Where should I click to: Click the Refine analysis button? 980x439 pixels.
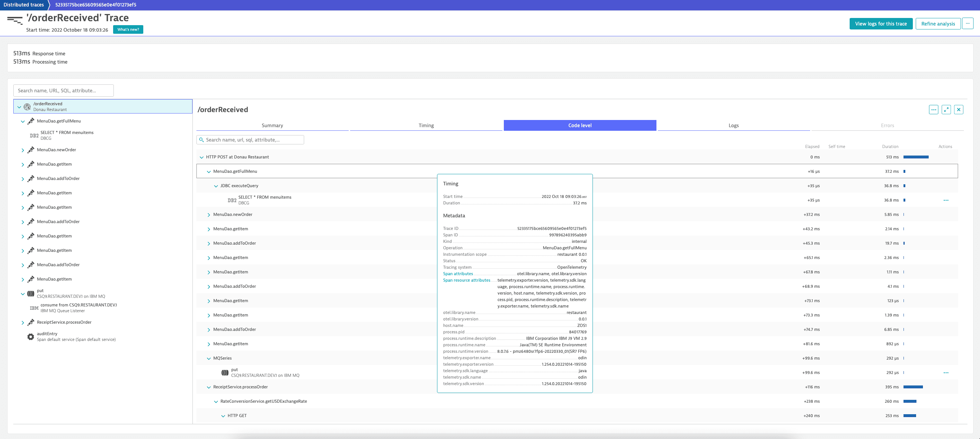(938, 24)
